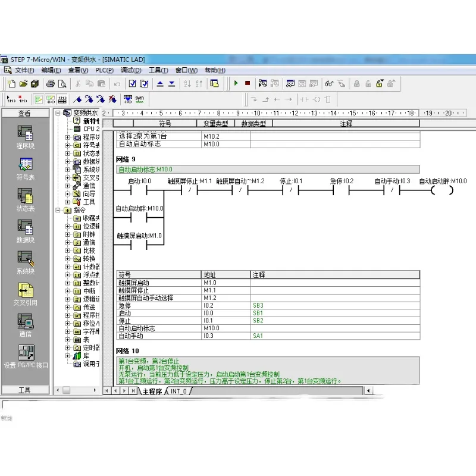Open 通信 in the view bar
This screenshot has height=476, width=476.
click(25, 325)
